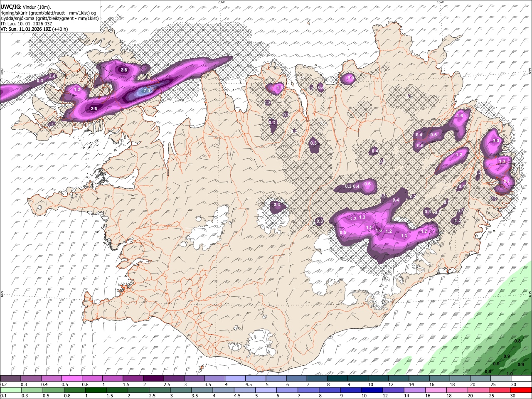
Task: Select the 0.2 snow scale swatch
Action: [10, 379]
